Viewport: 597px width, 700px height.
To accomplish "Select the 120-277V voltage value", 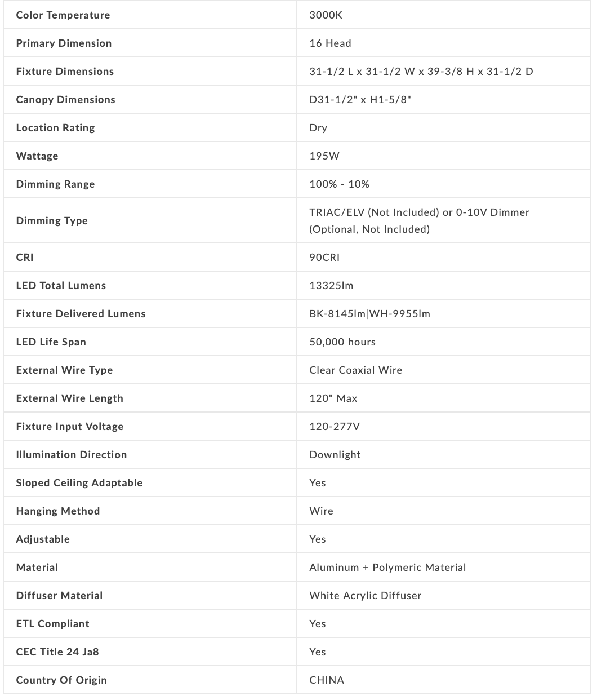I will point(335,427).
